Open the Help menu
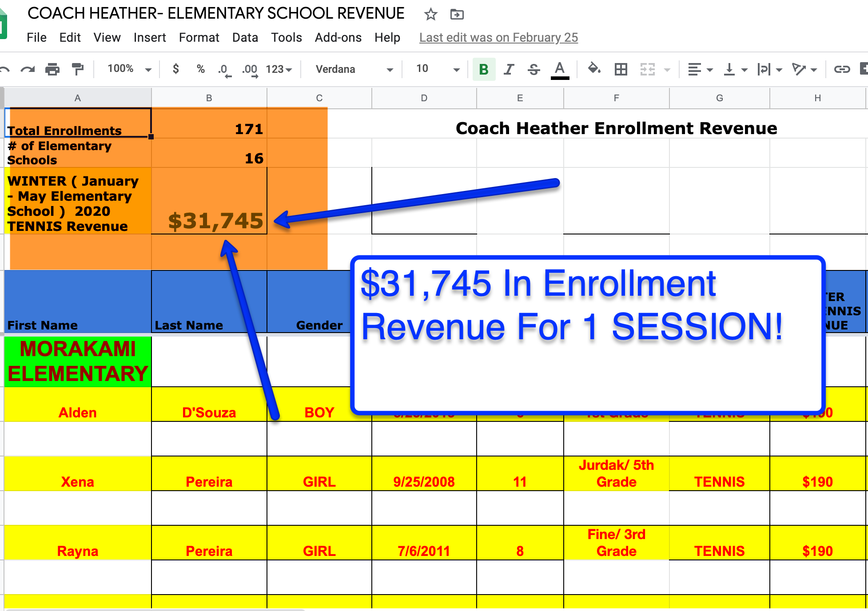 coord(387,38)
